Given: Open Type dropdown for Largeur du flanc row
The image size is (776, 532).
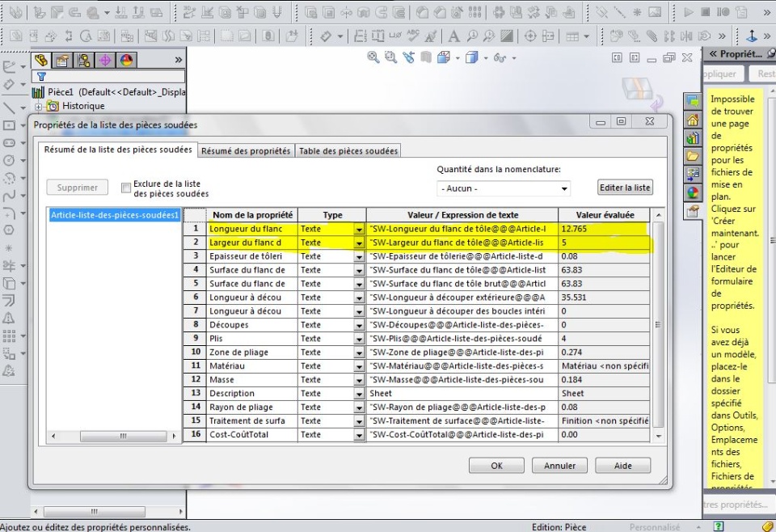Looking at the screenshot, I should (x=359, y=243).
